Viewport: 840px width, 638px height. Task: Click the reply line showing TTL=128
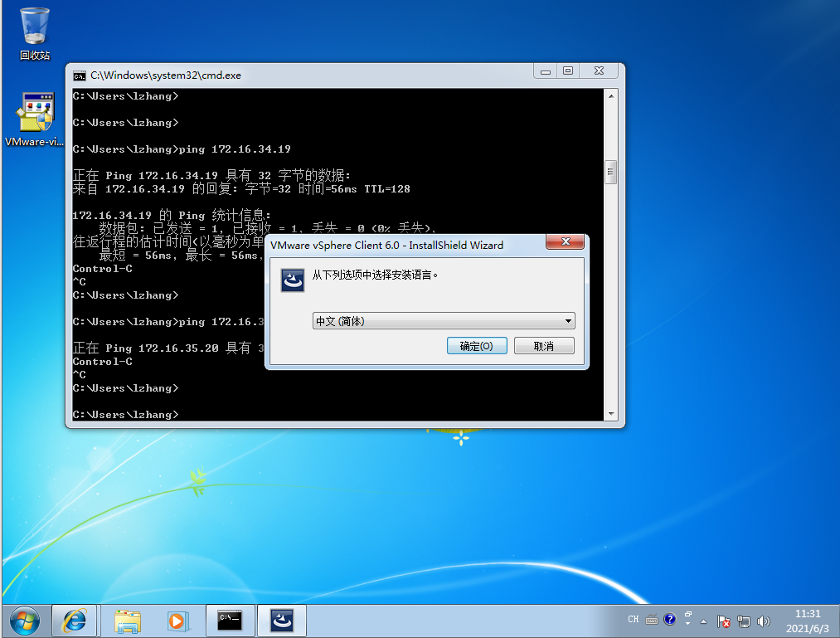[x=241, y=188]
